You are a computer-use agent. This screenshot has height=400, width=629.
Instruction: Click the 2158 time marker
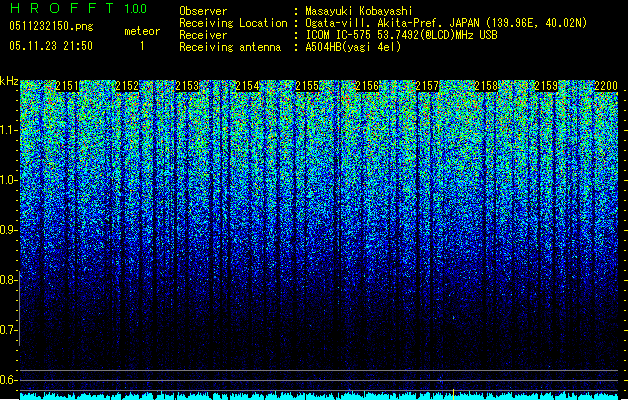(486, 86)
